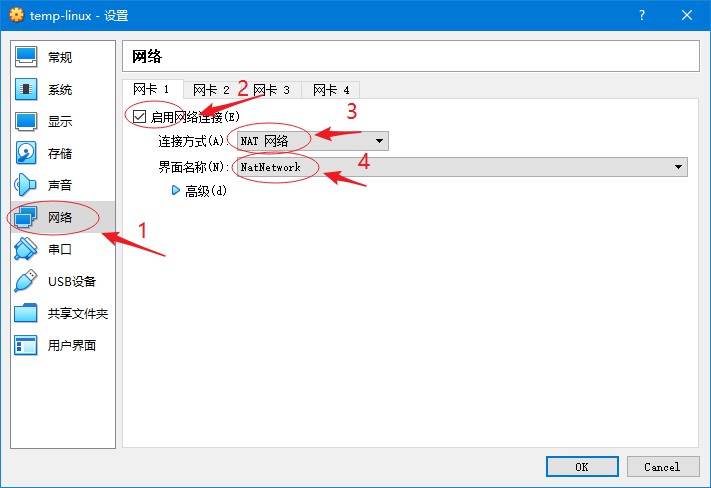Image resolution: width=711 pixels, height=488 pixels.
Task: Click the 常规 label in sidebar
Action: pyautogui.click(x=60, y=58)
